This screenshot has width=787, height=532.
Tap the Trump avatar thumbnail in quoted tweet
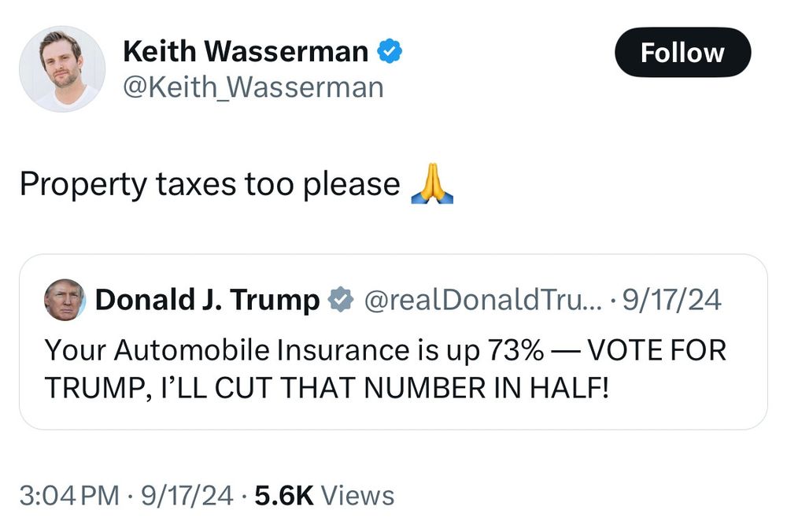(62, 298)
